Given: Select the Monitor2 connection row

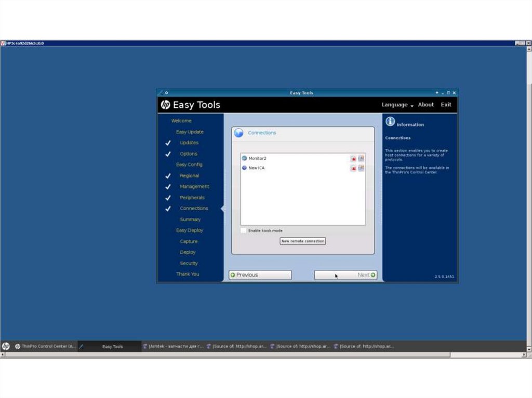Looking at the screenshot, I should click(x=303, y=158).
